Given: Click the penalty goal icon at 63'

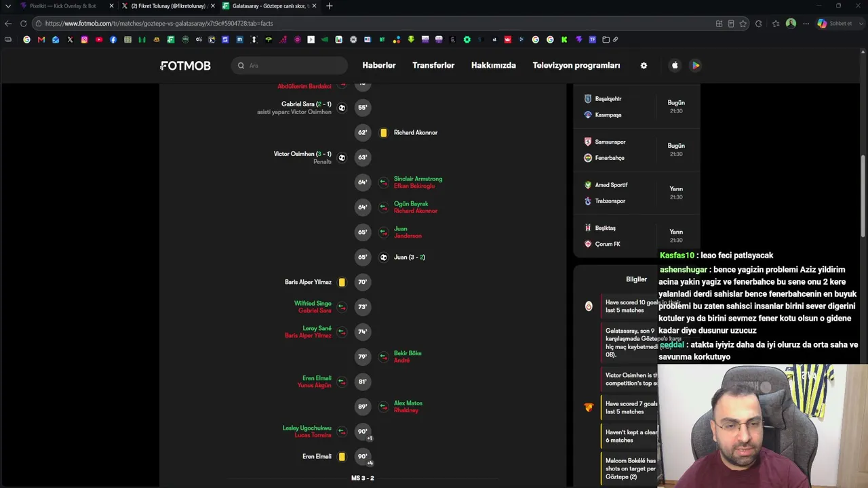Looking at the screenshot, I should (342, 157).
